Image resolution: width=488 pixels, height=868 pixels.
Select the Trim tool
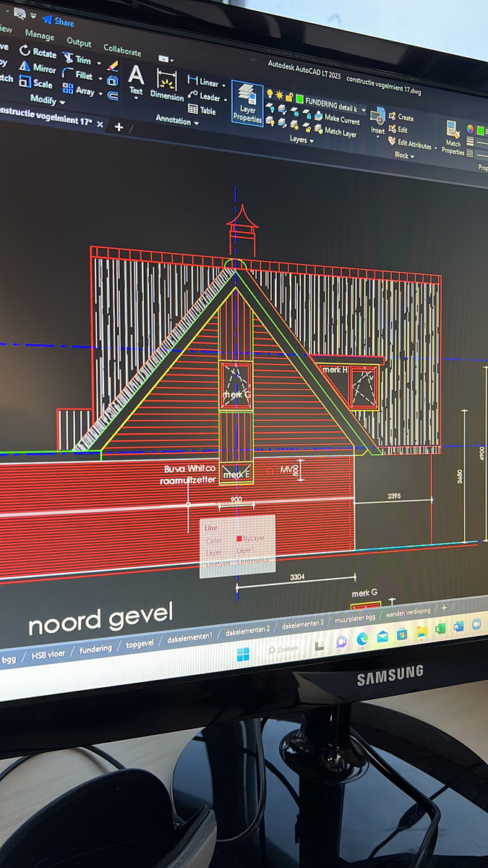pyautogui.click(x=77, y=59)
